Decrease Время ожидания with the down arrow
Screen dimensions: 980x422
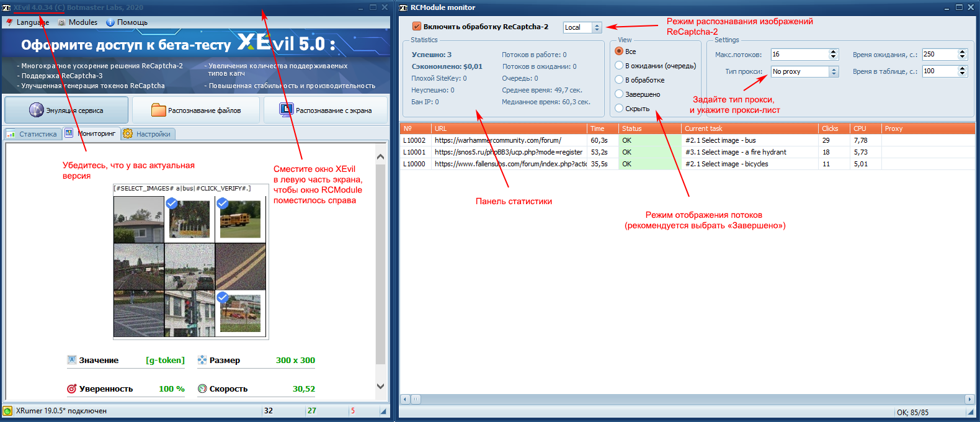963,57
